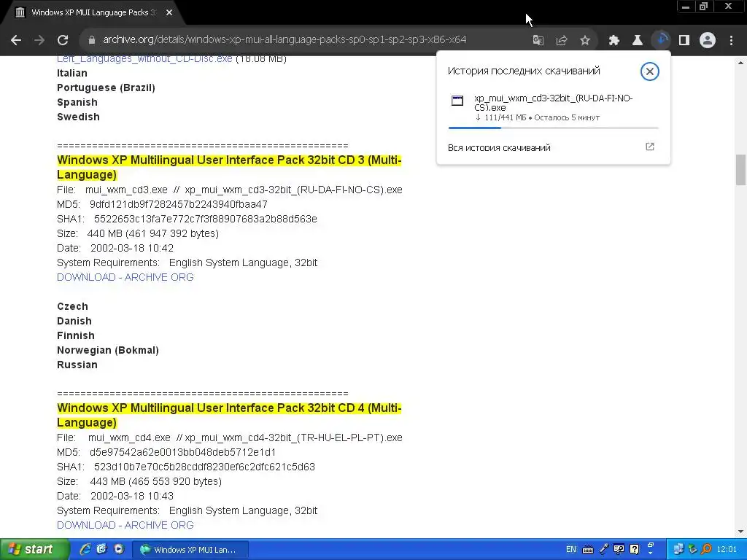Open the profile avatar menu
Screen dimensions: 747x560
click(x=708, y=40)
